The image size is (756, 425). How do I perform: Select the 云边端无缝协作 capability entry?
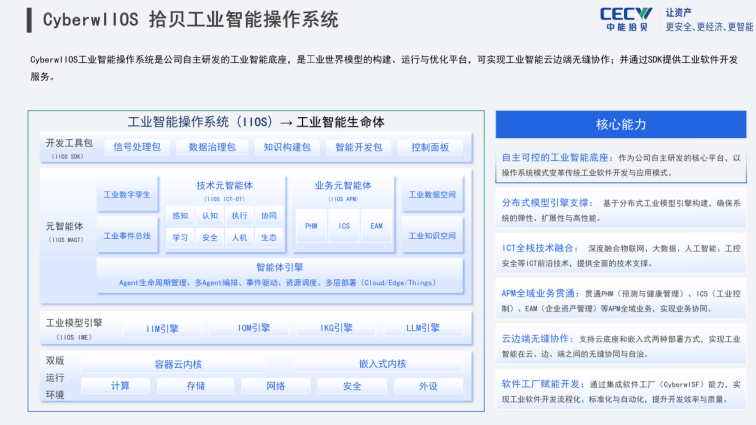[621, 346]
